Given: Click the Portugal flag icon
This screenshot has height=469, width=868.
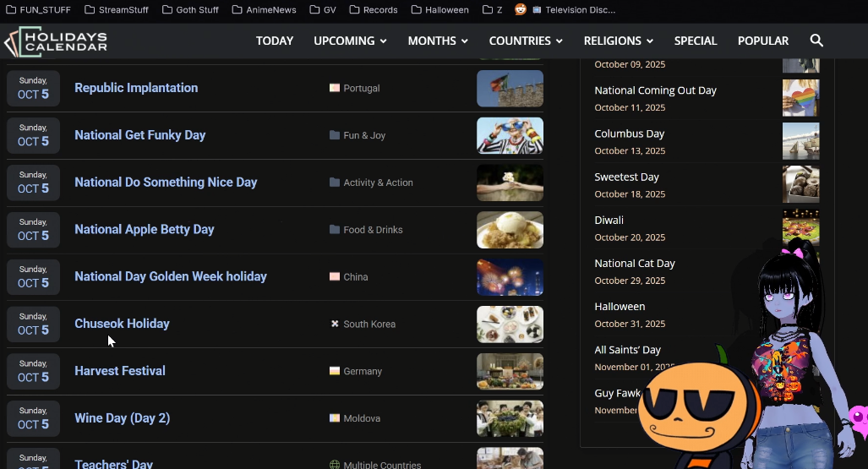Looking at the screenshot, I should pos(335,88).
